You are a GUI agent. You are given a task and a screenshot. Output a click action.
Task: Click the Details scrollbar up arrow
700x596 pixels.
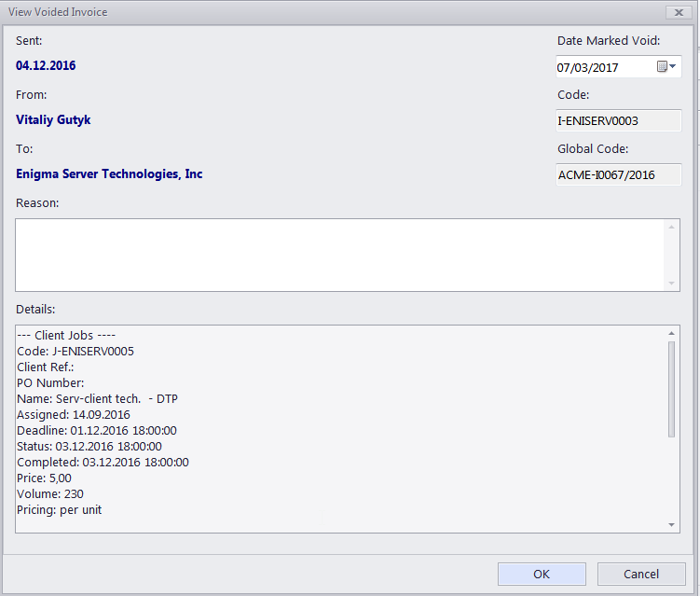(671, 333)
